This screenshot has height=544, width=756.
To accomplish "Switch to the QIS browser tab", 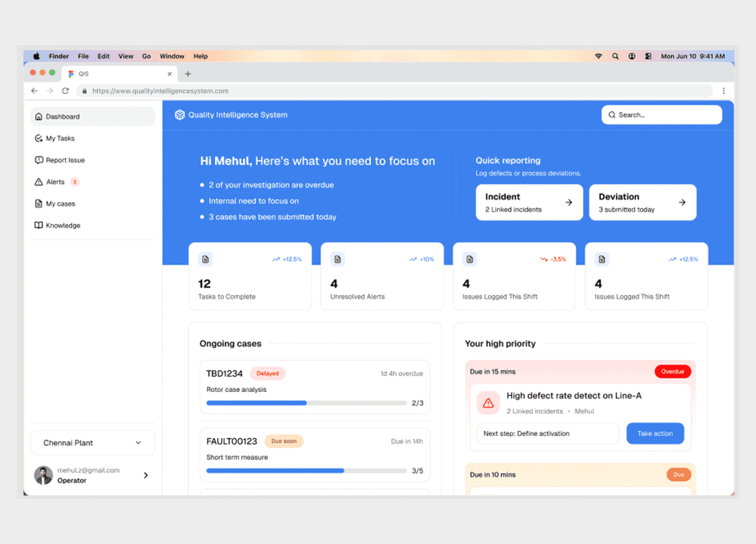I will click(83, 74).
